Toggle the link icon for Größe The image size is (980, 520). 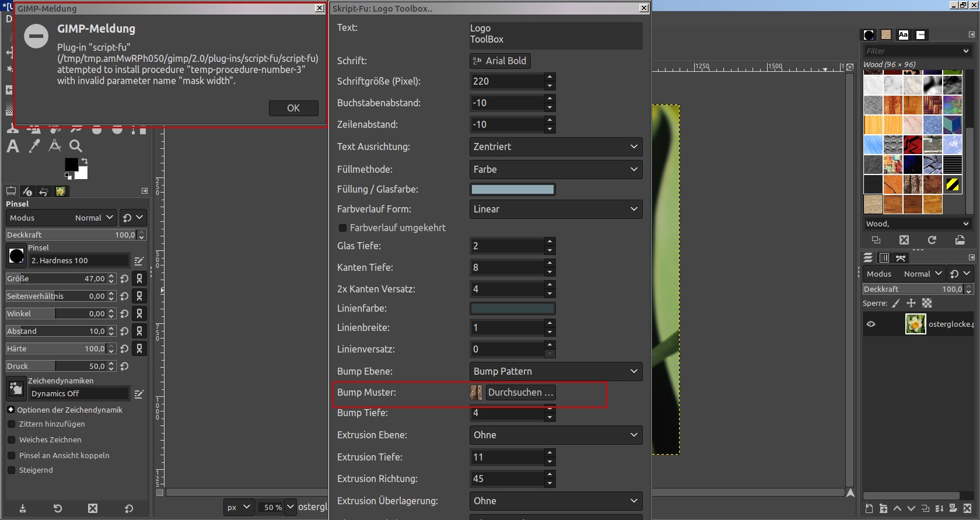[x=139, y=279]
